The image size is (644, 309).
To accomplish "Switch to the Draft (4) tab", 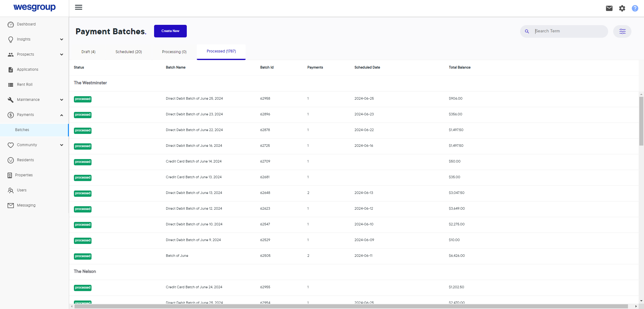I will coord(88,52).
